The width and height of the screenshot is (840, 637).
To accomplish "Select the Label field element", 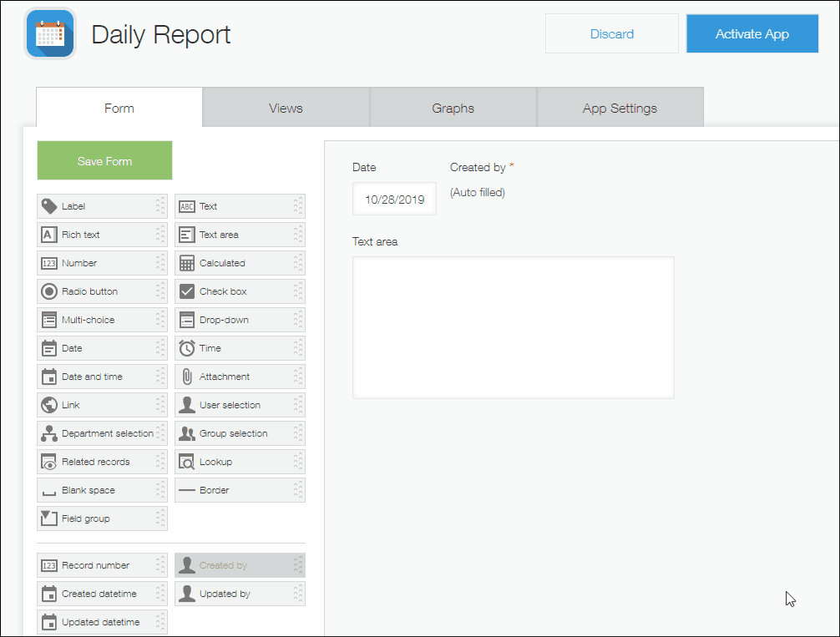I will 102,206.
